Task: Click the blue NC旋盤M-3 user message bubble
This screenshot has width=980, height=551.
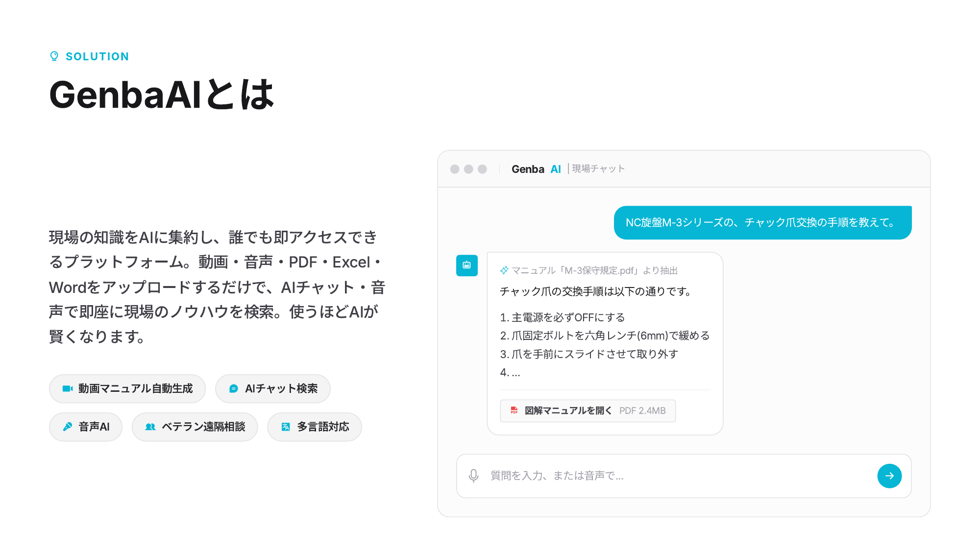Action: tap(762, 222)
